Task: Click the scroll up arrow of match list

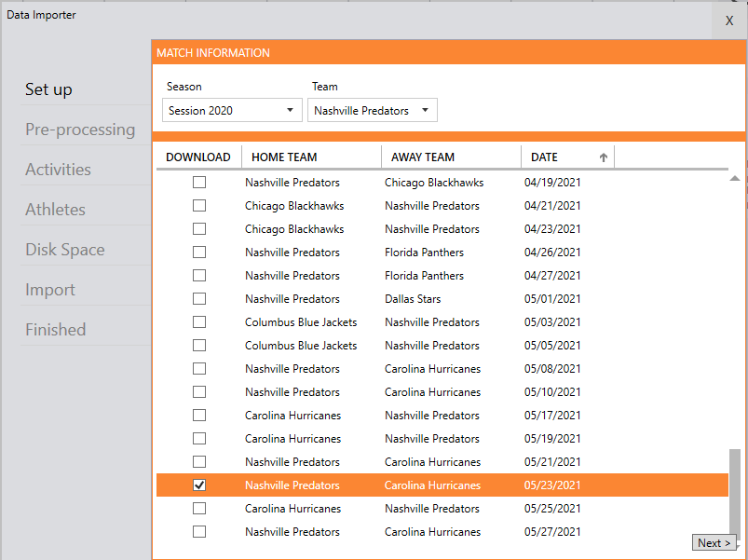Action: pos(735,178)
